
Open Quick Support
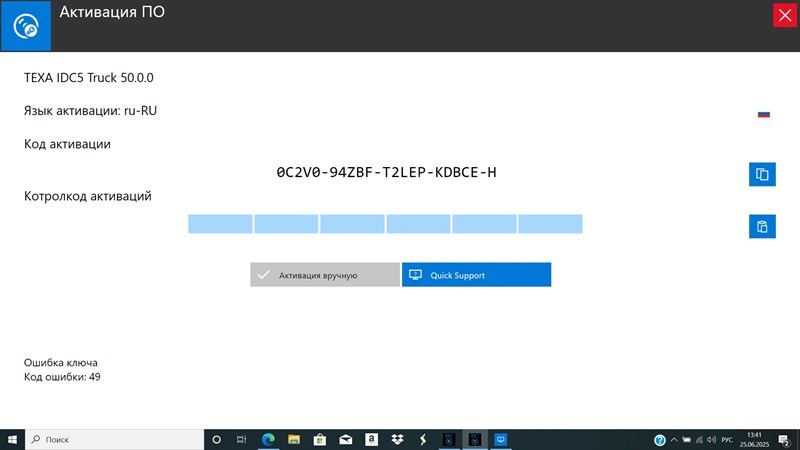[x=477, y=274]
